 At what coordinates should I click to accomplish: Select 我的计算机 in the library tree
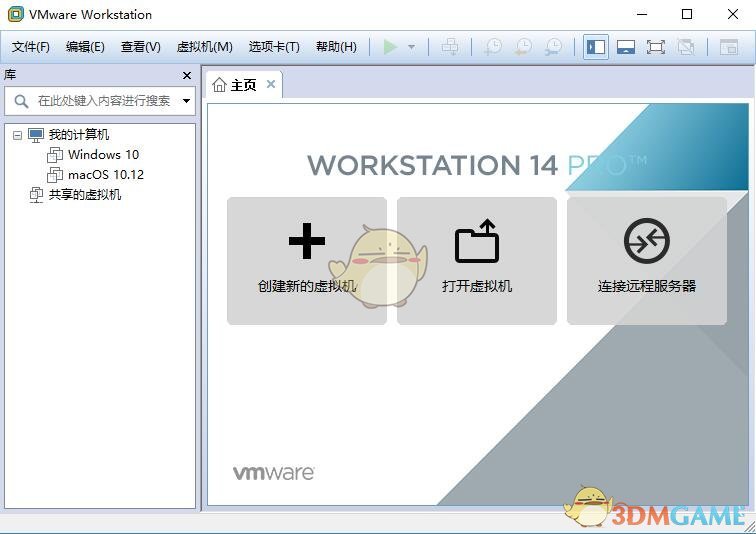tap(79, 135)
